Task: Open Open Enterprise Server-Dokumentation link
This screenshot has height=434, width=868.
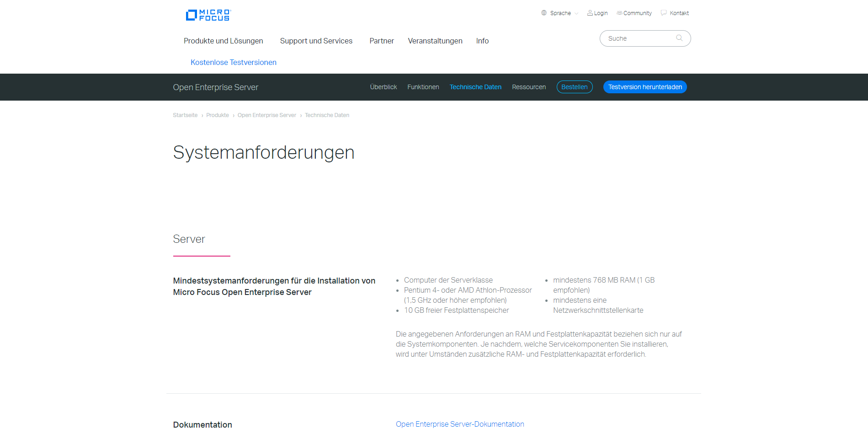Action: 460,424
